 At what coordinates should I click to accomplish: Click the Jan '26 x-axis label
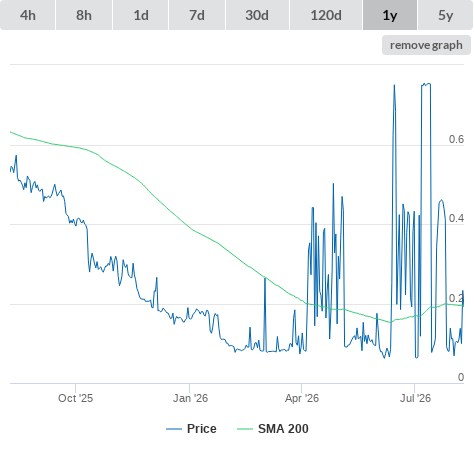coord(190,398)
